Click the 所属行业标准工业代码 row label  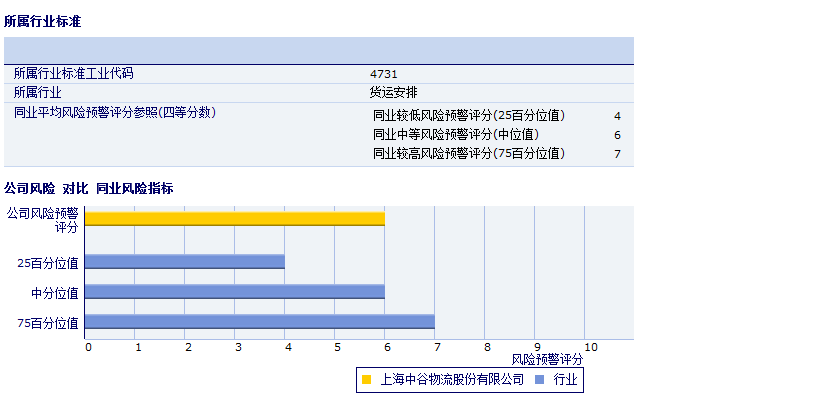pos(74,74)
